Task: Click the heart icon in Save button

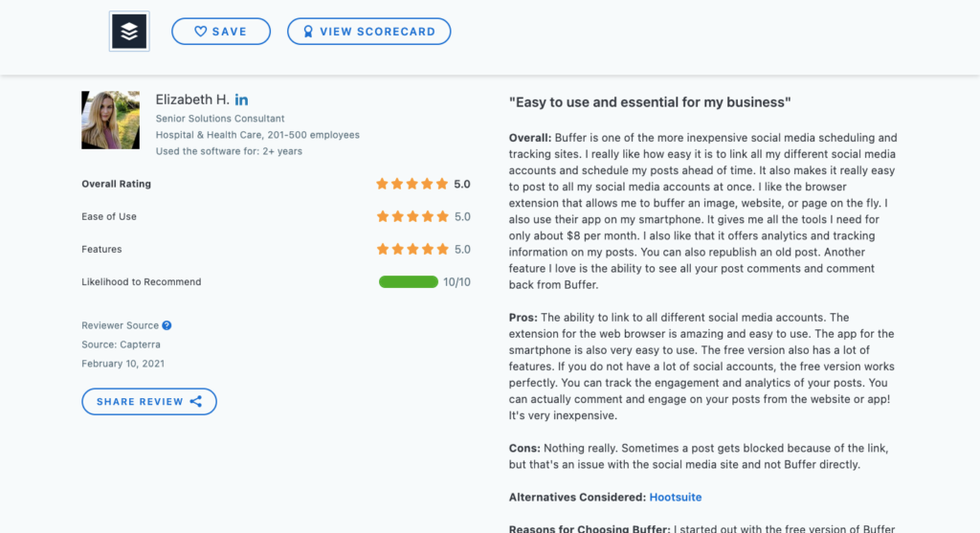Action: [200, 32]
